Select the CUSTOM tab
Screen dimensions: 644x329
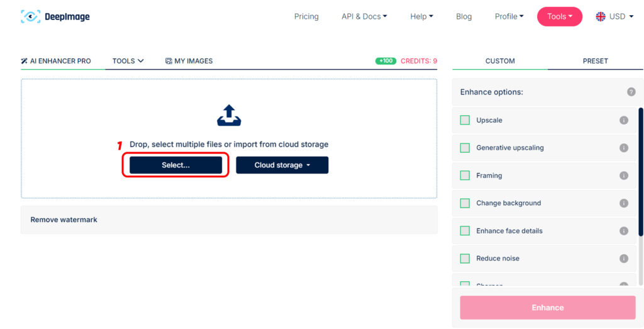point(500,61)
